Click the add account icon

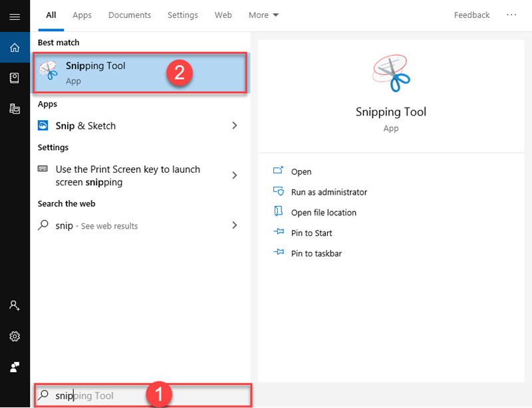click(15, 306)
